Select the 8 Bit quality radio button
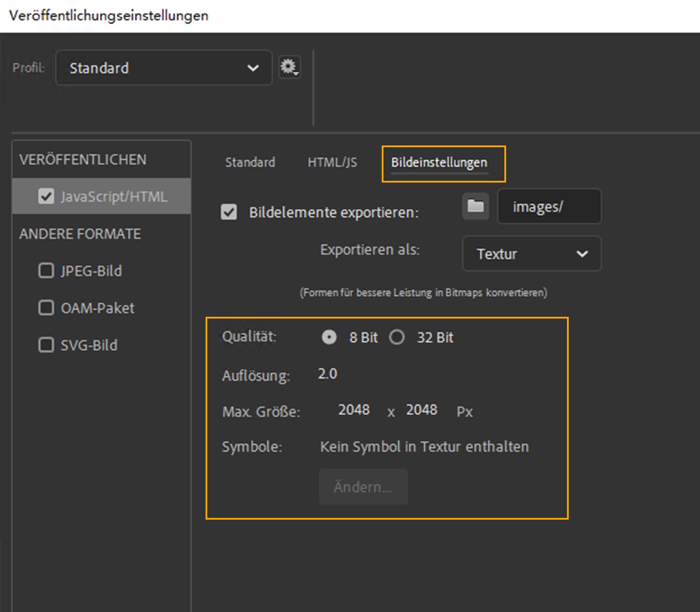 tap(329, 338)
